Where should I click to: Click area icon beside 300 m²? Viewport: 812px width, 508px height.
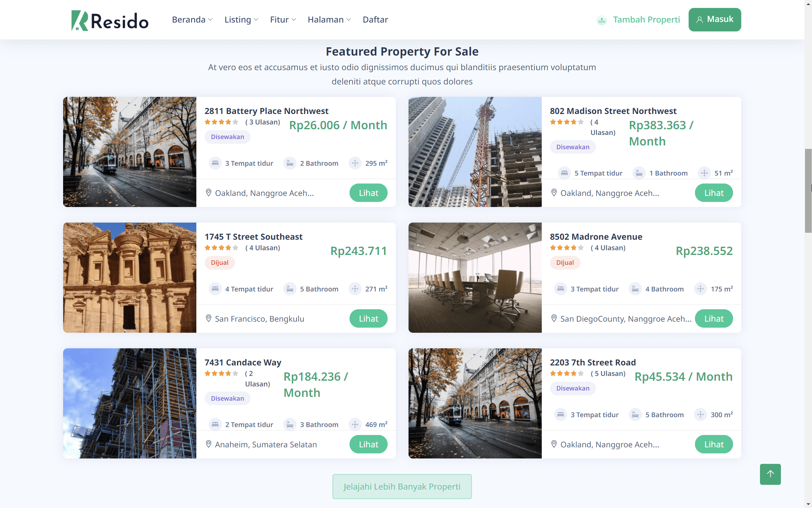point(700,415)
